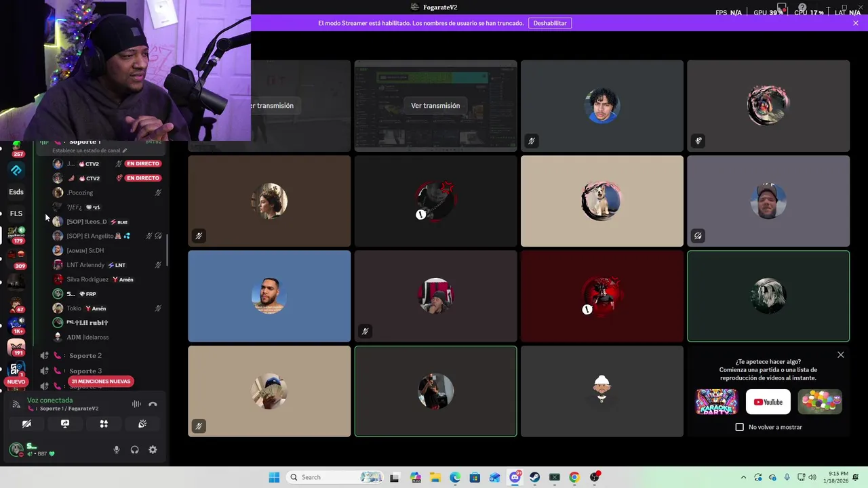Image resolution: width=868 pixels, height=488 pixels.
Task: Join Soporte 2 voice channel
Action: [85, 355]
